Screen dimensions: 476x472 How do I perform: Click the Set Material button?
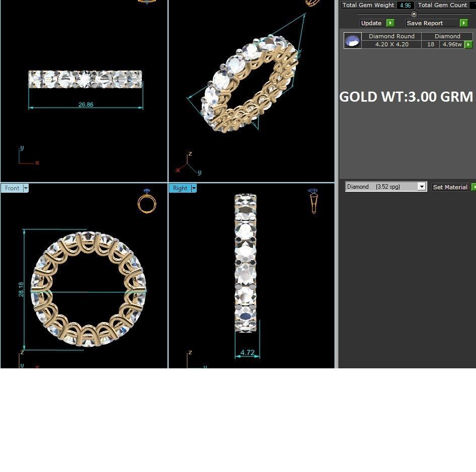[x=450, y=187]
